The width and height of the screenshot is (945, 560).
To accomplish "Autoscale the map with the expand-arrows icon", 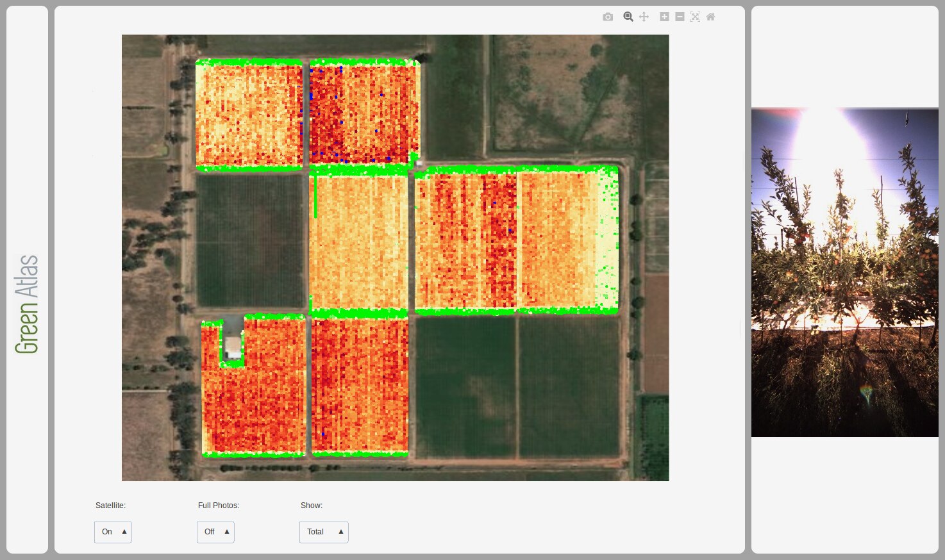I will pyautogui.click(x=695, y=17).
